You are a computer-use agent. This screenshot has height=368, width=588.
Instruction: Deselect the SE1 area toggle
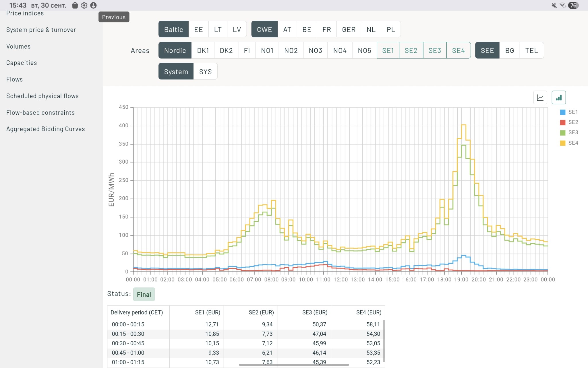click(x=388, y=50)
